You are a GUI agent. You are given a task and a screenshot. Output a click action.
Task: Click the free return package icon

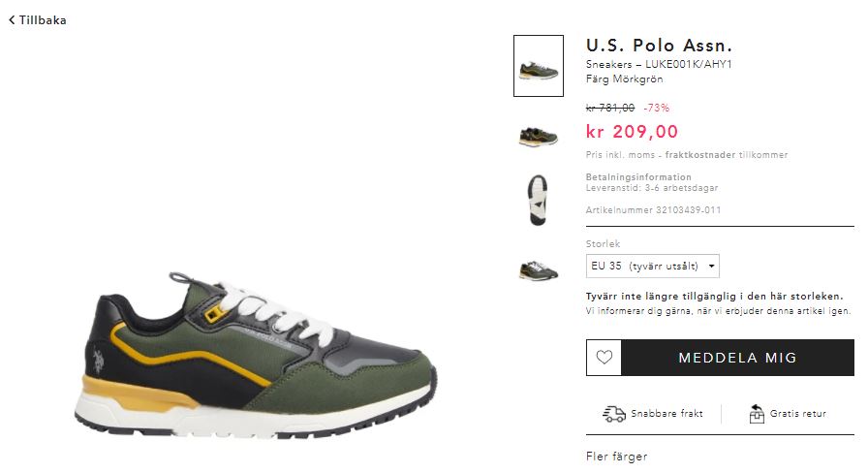757,414
